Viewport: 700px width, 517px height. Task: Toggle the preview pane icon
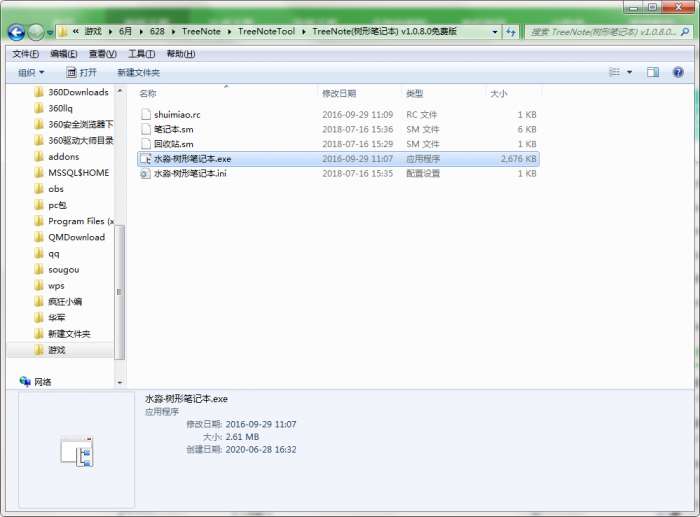point(653,72)
